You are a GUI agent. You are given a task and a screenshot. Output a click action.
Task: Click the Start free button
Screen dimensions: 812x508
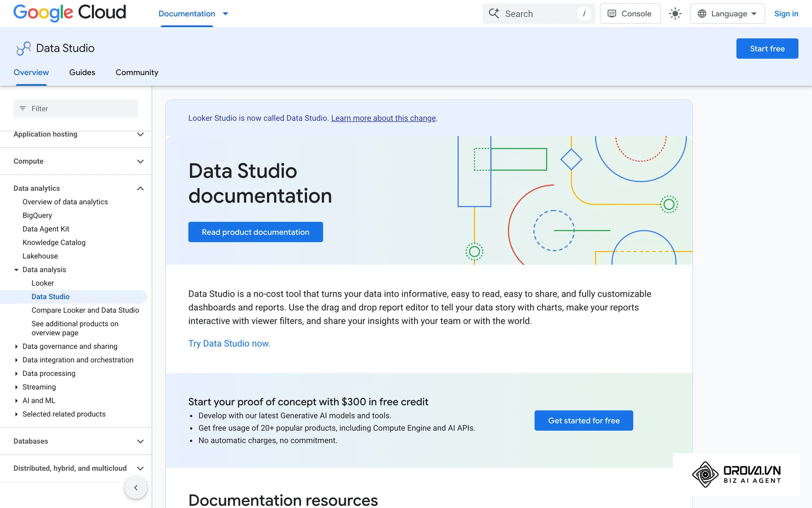767,49
